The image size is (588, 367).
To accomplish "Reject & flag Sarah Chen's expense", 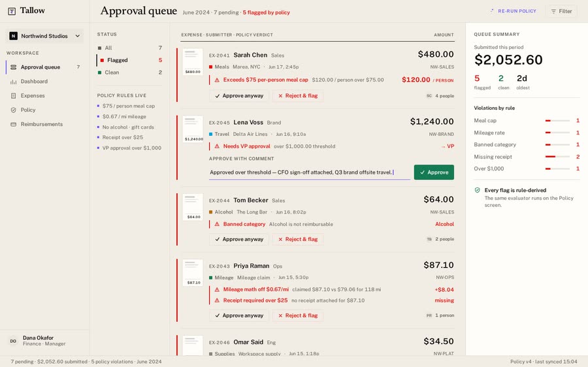I will (298, 96).
